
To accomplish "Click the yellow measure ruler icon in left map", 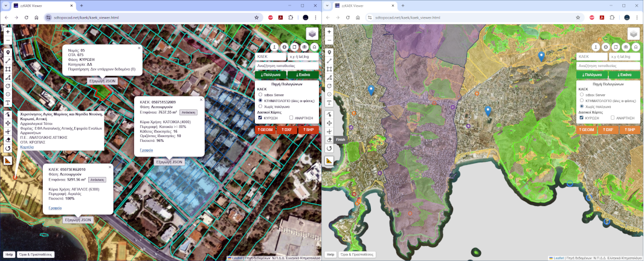I will 8,161.
